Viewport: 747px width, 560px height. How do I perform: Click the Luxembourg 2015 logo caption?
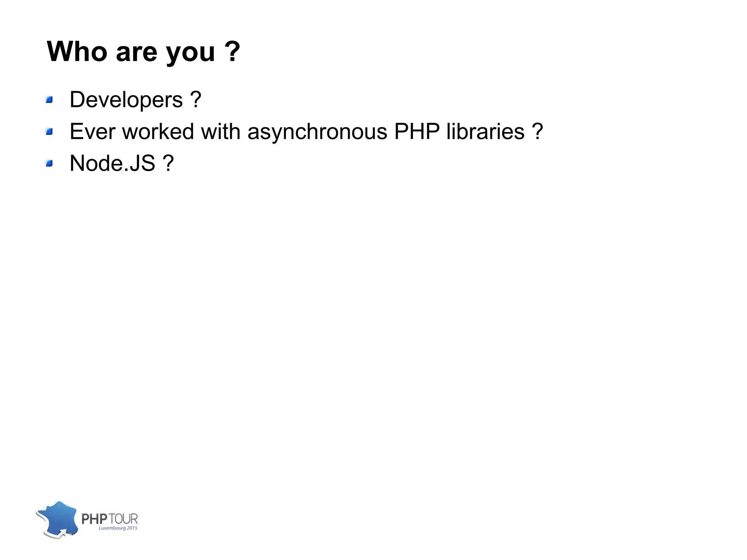tap(118, 528)
